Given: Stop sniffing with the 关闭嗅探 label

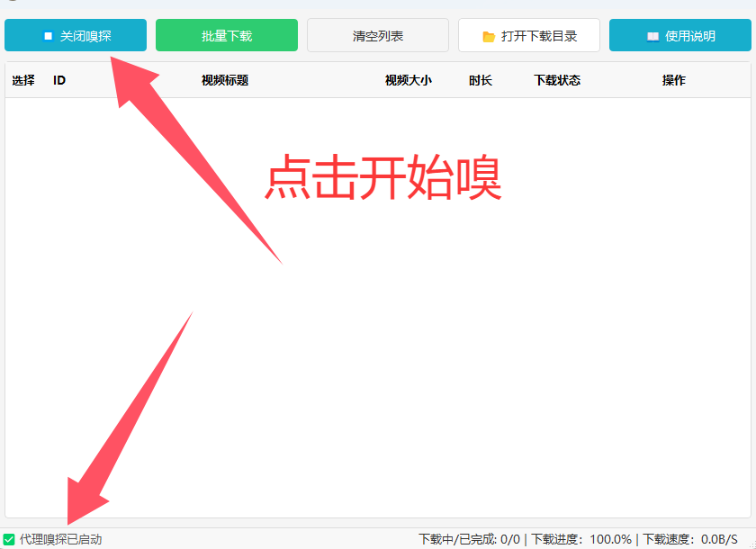Looking at the screenshot, I should point(86,36).
